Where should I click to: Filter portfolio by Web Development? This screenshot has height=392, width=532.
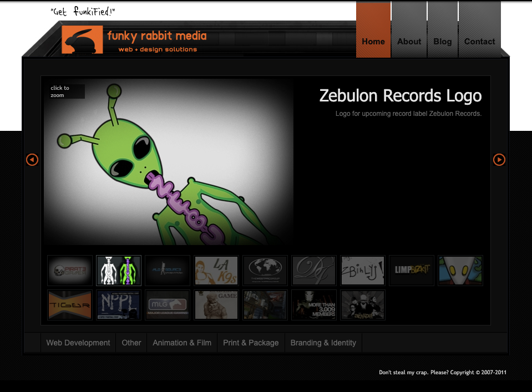click(x=78, y=343)
